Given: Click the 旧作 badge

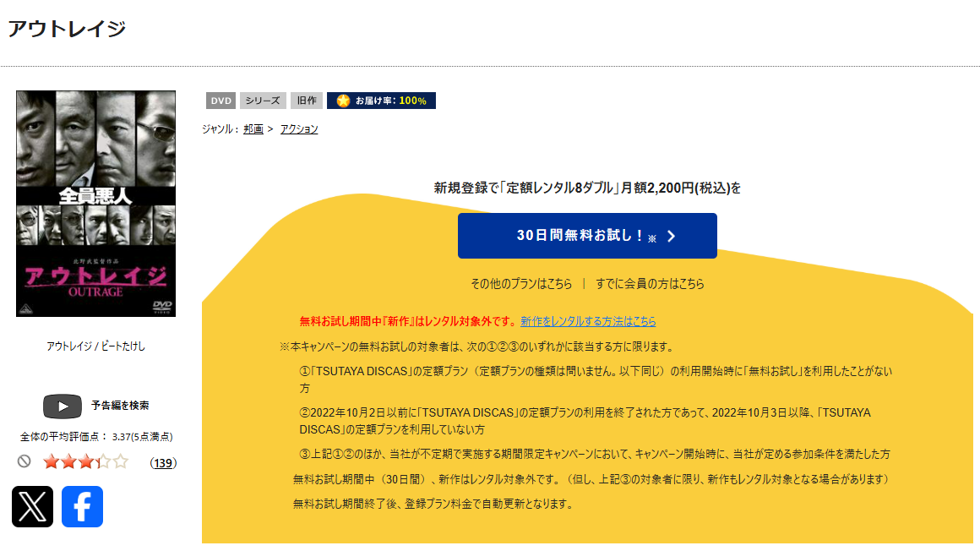Looking at the screenshot, I should pyautogui.click(x=306, y=100).
